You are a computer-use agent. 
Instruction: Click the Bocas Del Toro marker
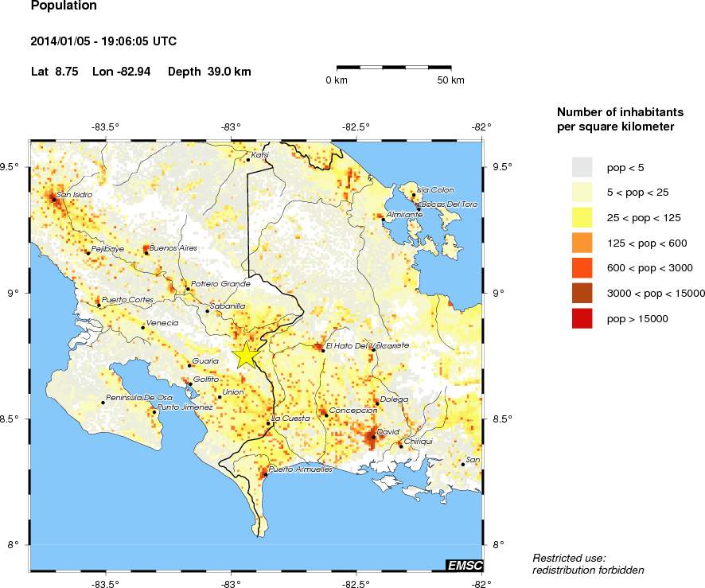point(419,208)
